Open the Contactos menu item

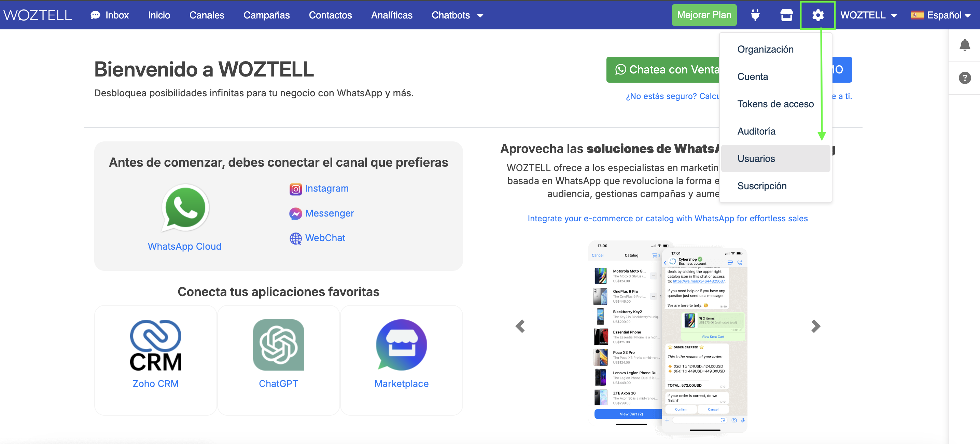pos(330,15)
